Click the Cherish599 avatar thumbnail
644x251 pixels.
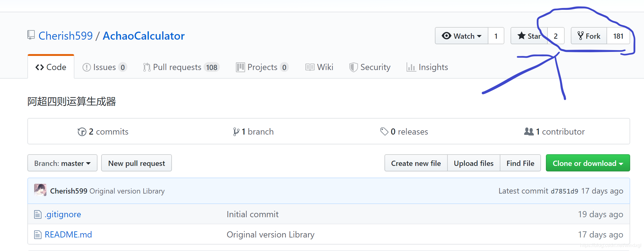pos(40,190)
